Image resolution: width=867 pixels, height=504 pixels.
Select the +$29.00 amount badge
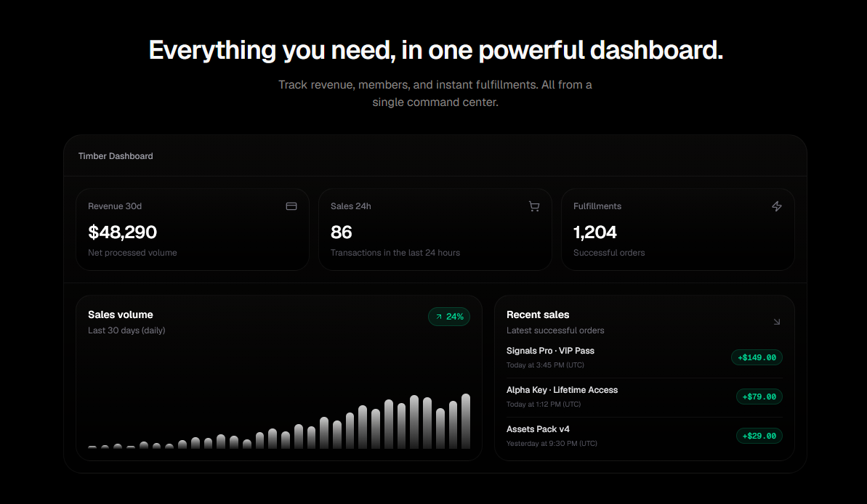759,436
